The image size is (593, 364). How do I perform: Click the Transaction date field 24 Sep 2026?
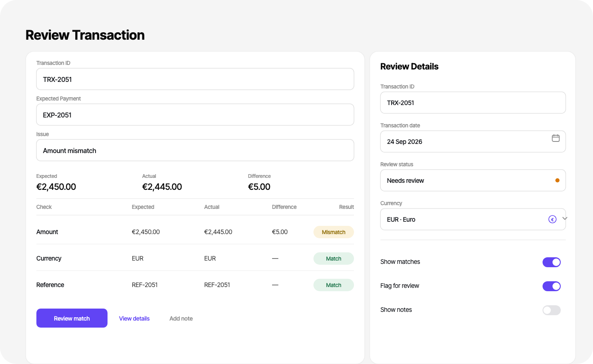[x=473, y=141]
